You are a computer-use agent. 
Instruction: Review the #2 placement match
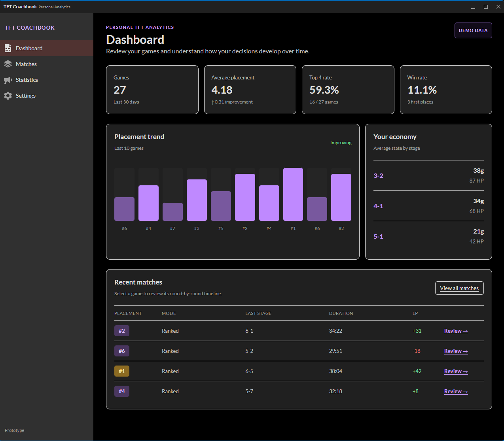tap(456, 331)
